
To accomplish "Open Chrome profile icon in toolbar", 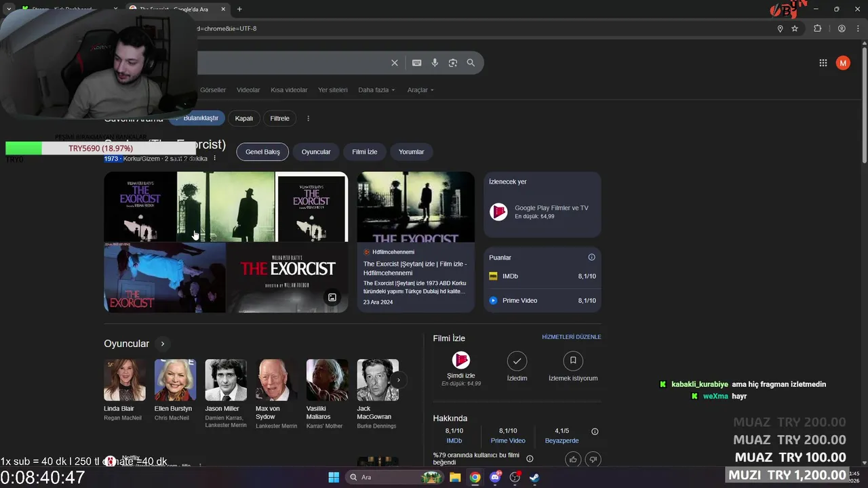I will 842,28.
